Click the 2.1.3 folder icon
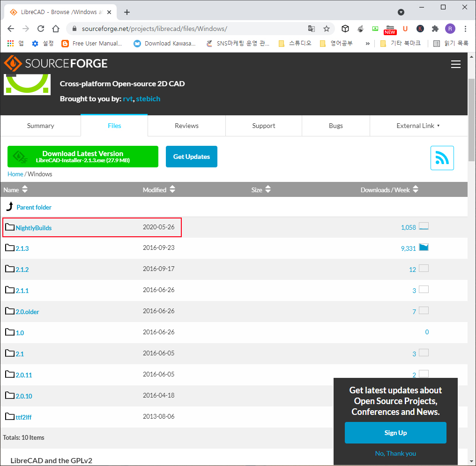The width and height of the screenshot is (476, 466). coord(10,248)
